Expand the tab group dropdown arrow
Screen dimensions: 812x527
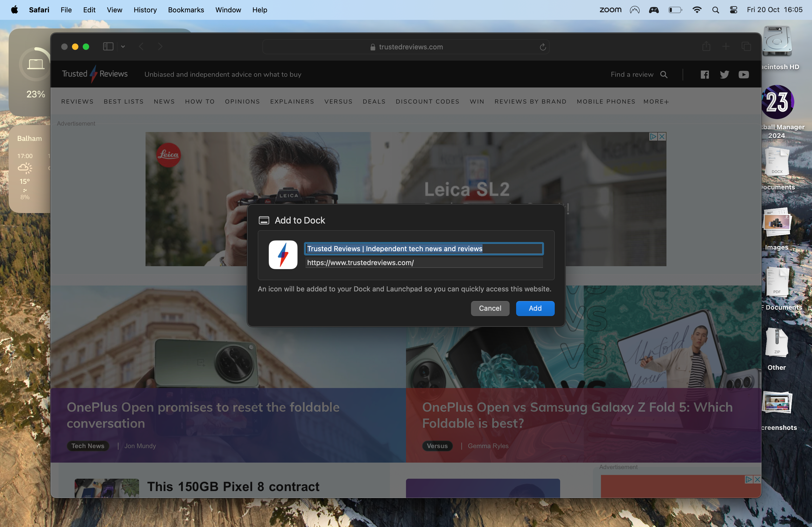[x=123, y=46]
